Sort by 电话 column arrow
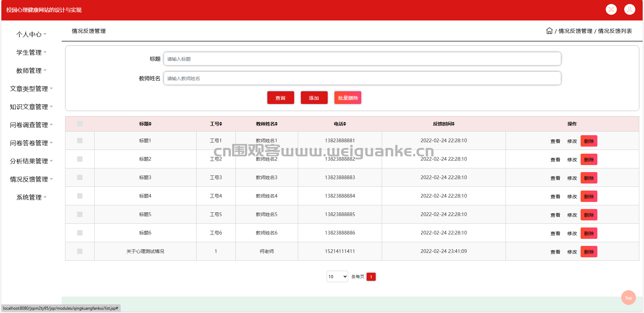 point(345,124)
